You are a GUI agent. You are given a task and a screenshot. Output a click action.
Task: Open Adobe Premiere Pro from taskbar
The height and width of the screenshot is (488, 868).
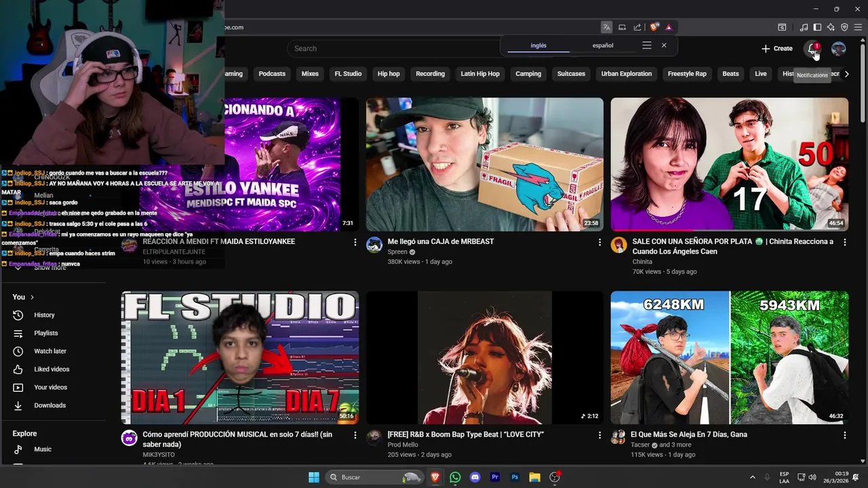click(495, 477)
